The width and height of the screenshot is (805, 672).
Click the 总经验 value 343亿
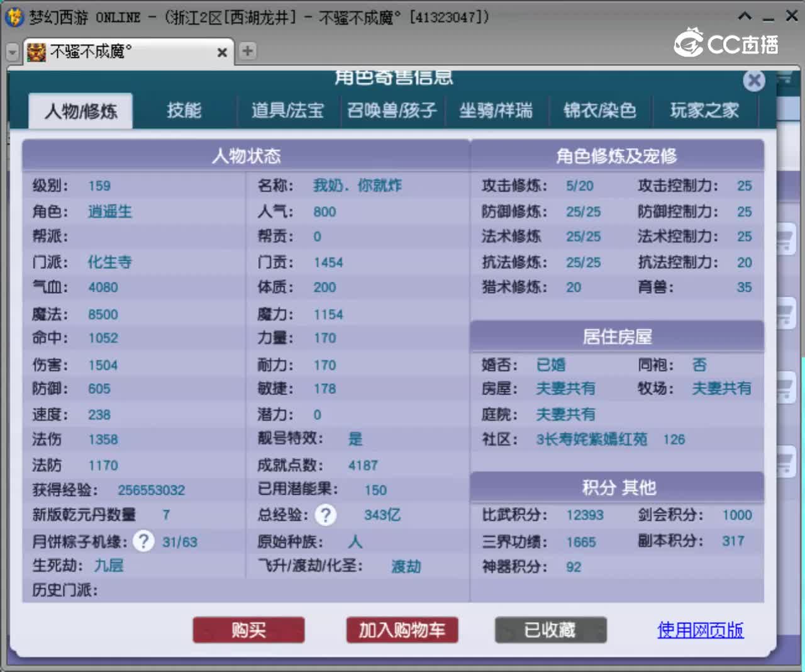[382, 515]
